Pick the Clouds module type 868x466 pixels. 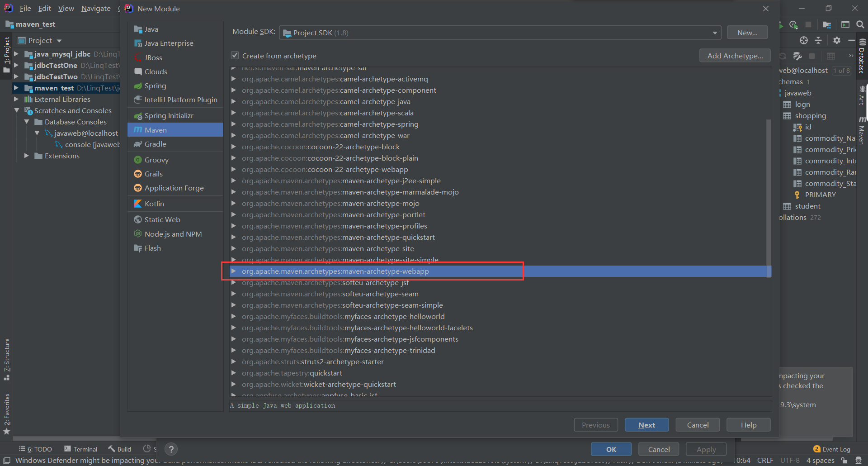(x=175, y=71)
